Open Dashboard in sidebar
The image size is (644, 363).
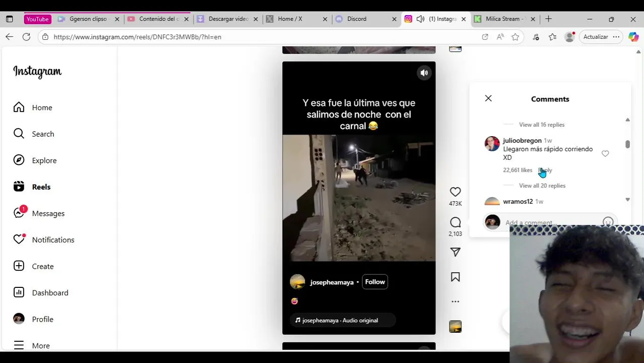[x=40, y=292]
